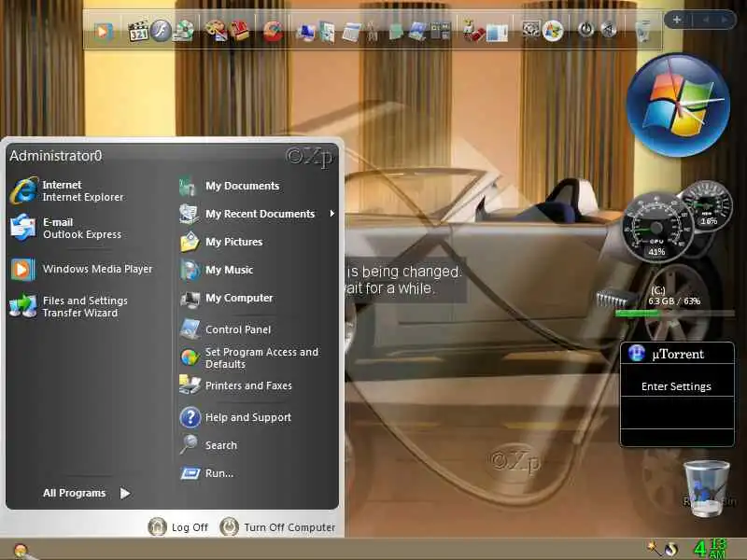This screenshot has height=560, width=747.
Task: Open the Flash player dock icon
Action: point(161,31)
